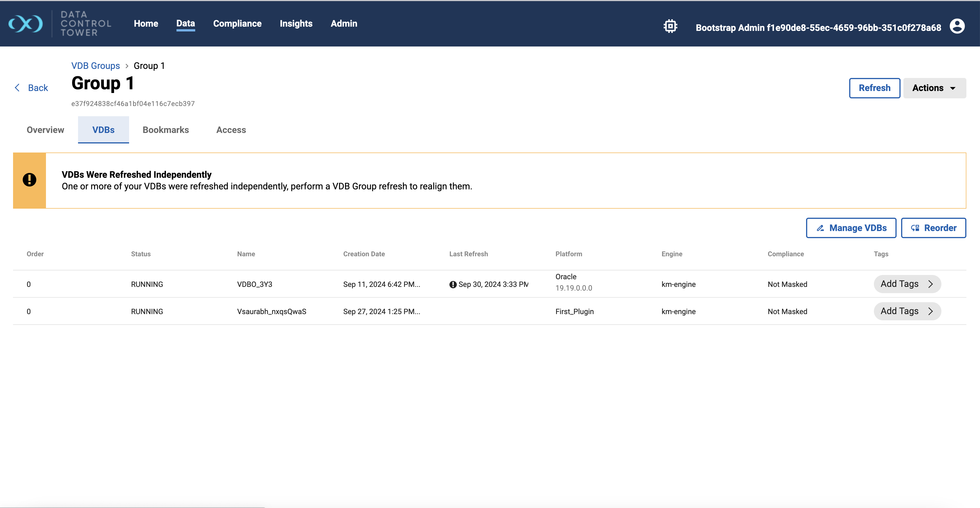Expand Add Tags chevron for VDBO_3Y3
980x508 pixels.
coord(931,284)
